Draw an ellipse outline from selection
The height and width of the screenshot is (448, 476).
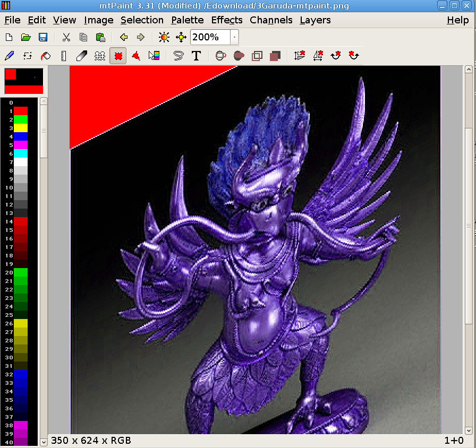click(x=220, y=56)
